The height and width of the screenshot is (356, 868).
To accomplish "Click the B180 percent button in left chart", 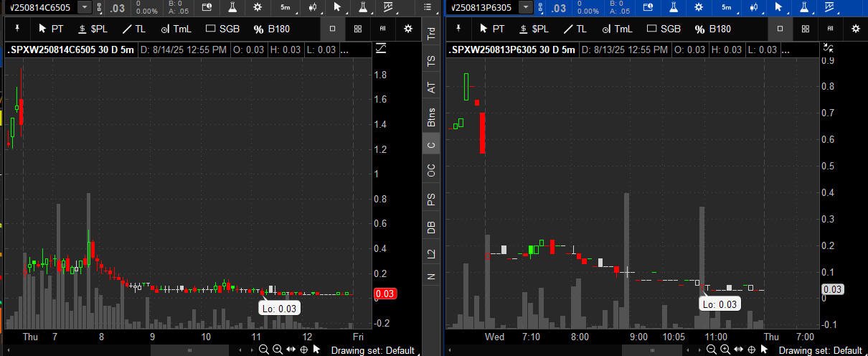I will [271, 29].
